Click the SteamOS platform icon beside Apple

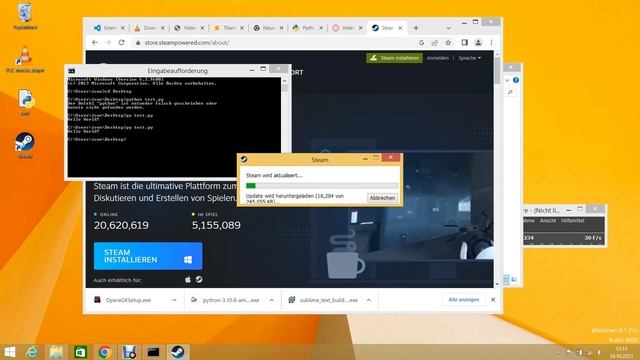click(199, 280)
